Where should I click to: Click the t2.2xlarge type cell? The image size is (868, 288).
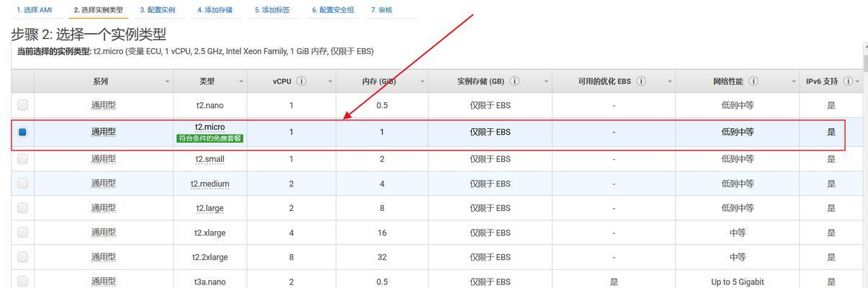point(210,257)
